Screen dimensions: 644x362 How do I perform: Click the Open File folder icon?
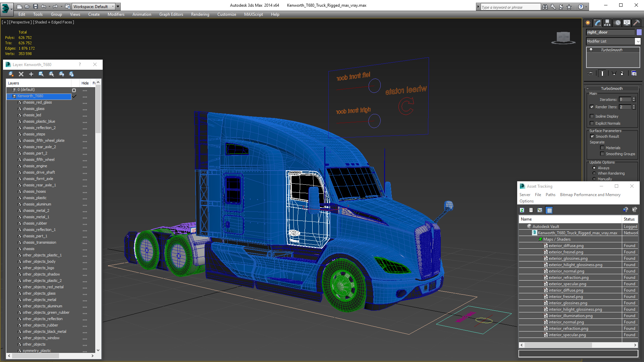(27, 6)
